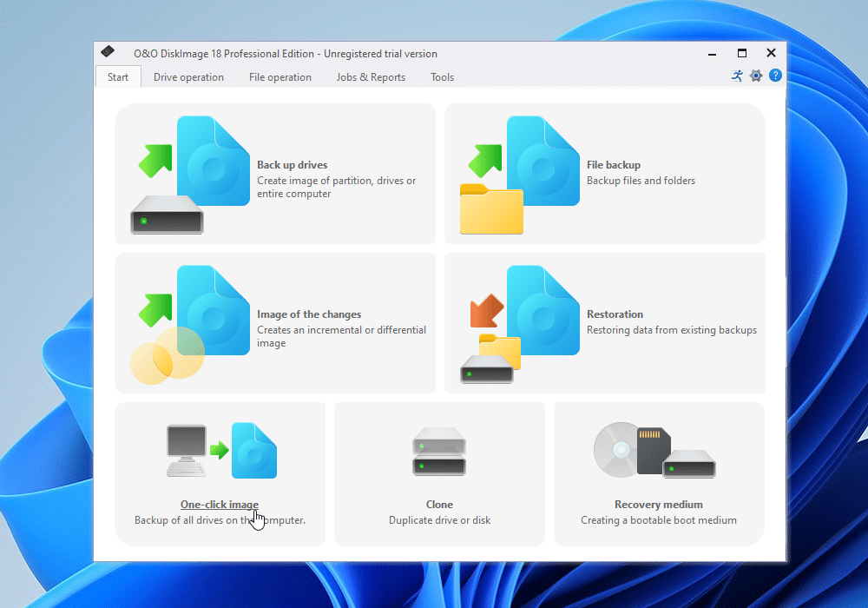Open settings via the gear icon
The width and height of the screenshot is (868, 608).
(x=756, y=76)
